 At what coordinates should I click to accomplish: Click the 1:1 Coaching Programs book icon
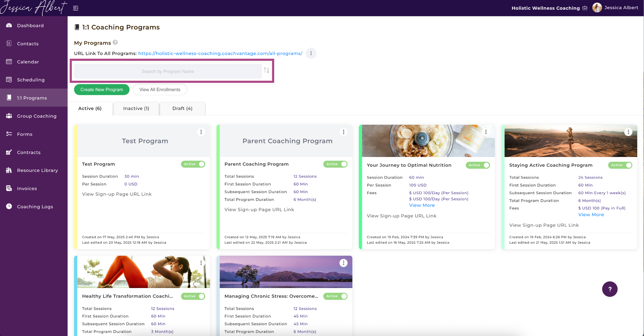click(x=77, y=27)
